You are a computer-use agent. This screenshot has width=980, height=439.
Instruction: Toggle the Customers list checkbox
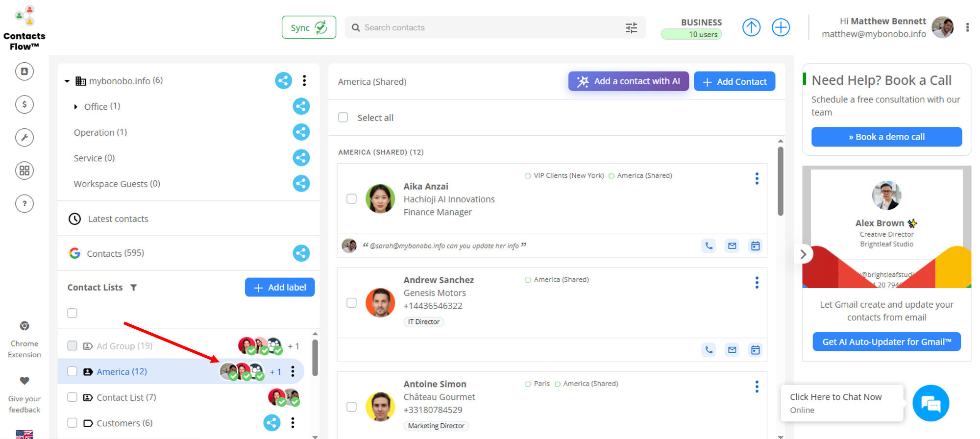click(73, 423)
